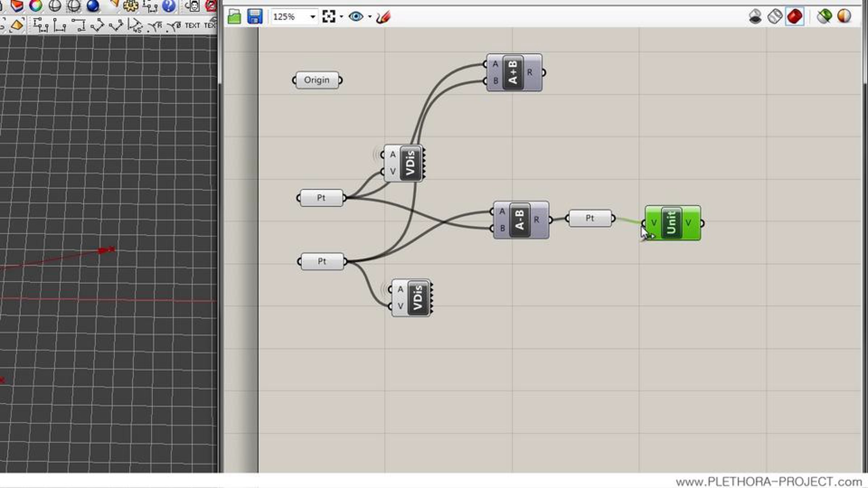Select the Origin parameter component

317,80
